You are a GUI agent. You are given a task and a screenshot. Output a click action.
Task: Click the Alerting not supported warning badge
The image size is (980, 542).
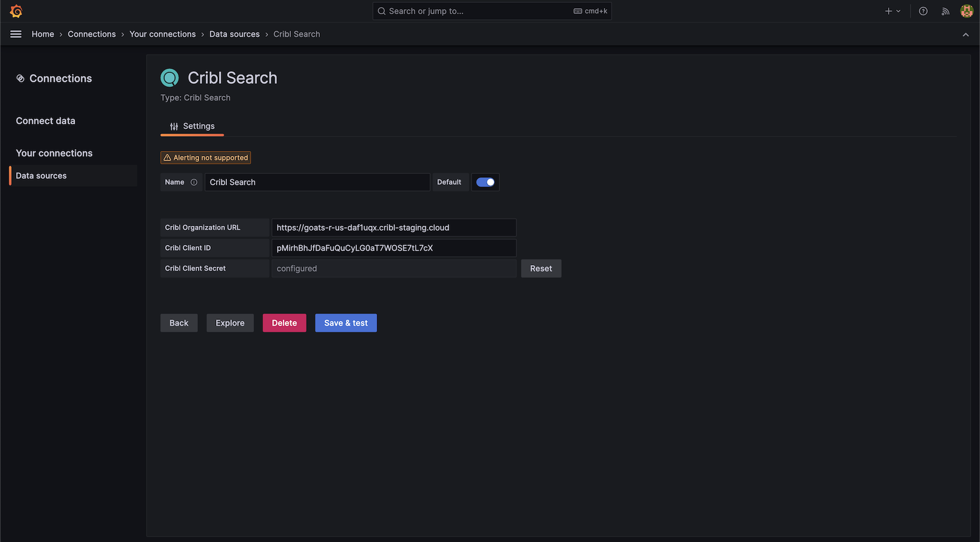[x=205, y=157]
